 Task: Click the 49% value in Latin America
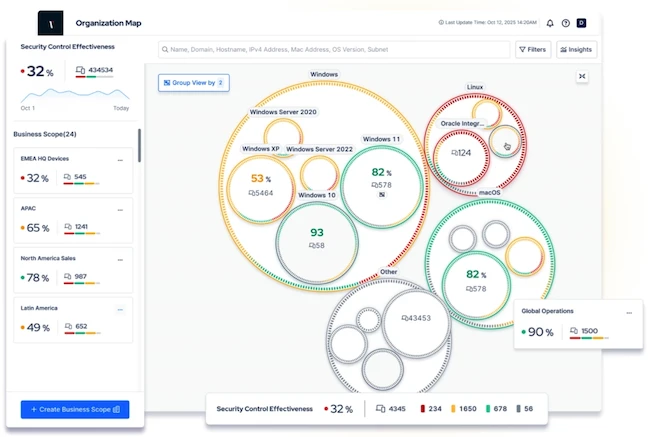[38, 328]
